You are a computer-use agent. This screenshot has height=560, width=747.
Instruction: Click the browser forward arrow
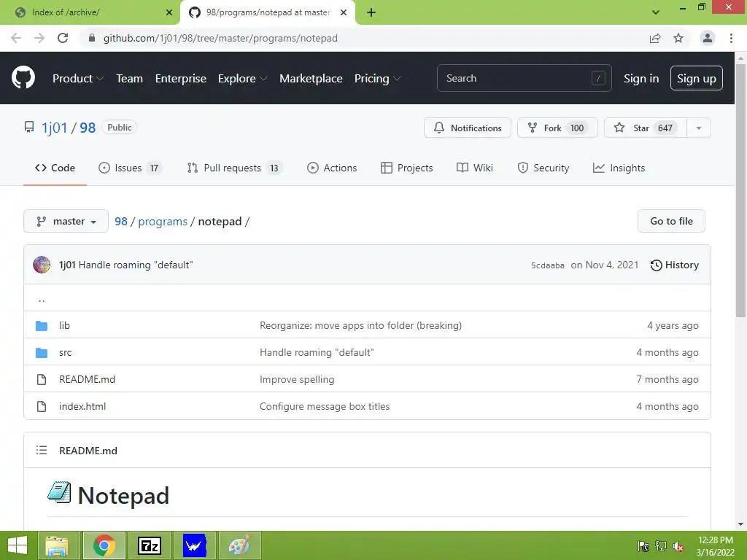(39, 38)
